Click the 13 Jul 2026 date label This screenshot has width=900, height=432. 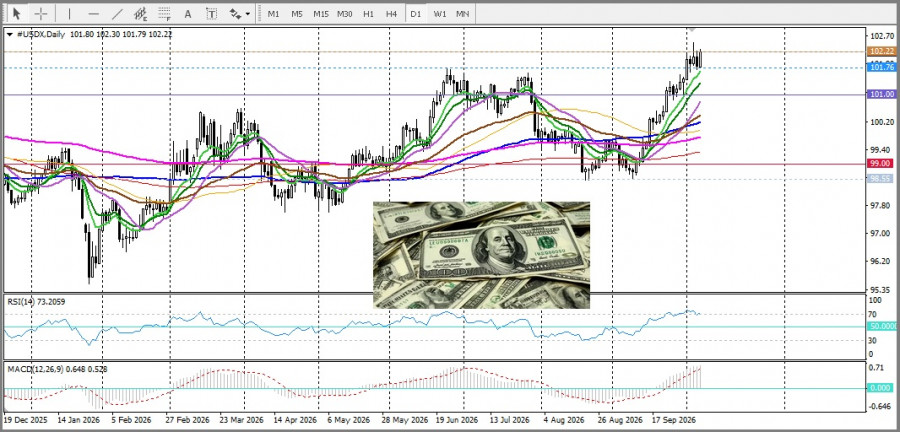512,420
